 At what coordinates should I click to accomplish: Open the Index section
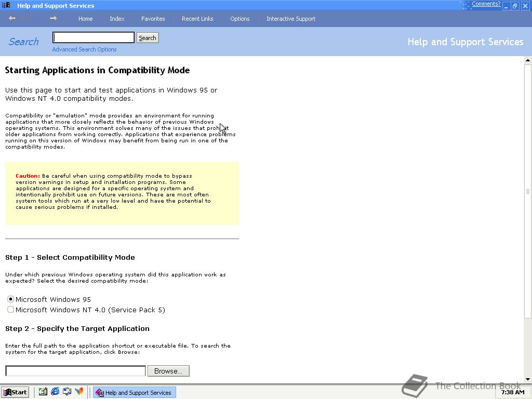(x=117, y=19)
